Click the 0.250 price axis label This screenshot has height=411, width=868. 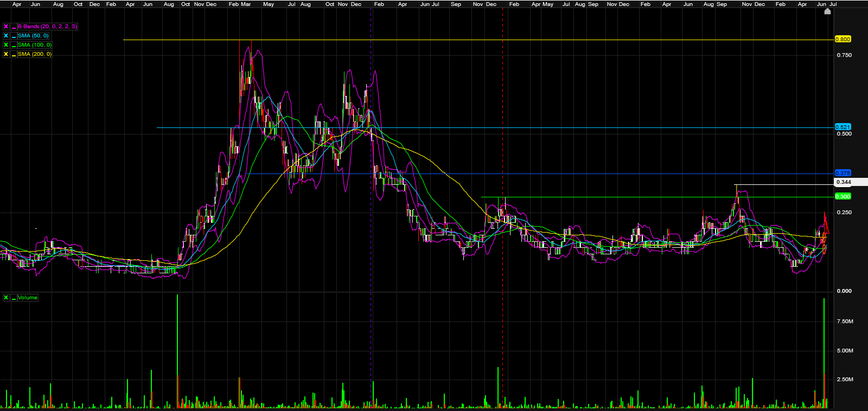[844, 213]
